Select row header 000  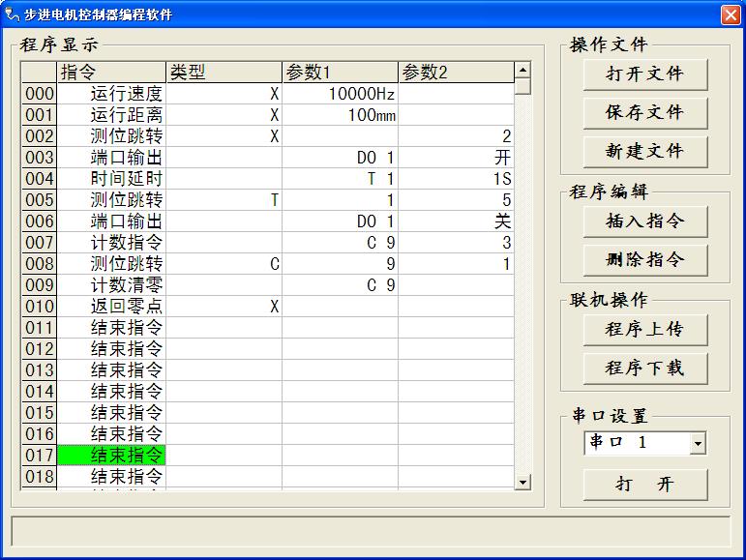click(39, 94)
